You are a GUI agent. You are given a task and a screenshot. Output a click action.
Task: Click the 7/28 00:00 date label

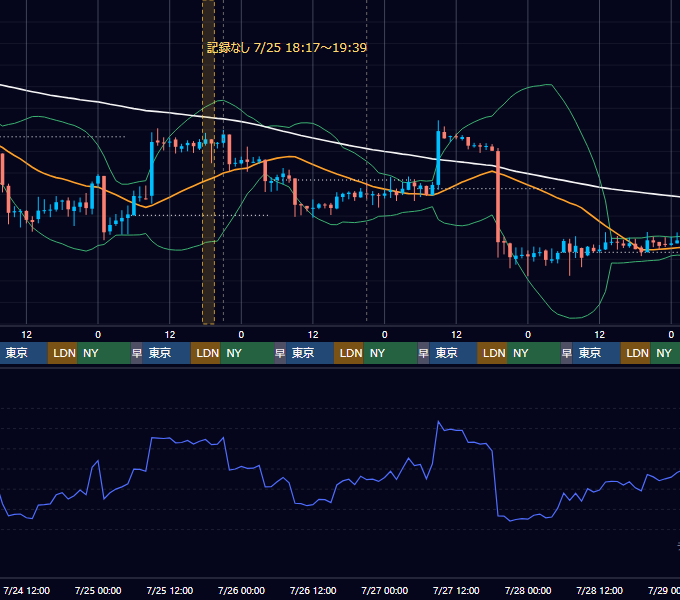tap(528, 590)
